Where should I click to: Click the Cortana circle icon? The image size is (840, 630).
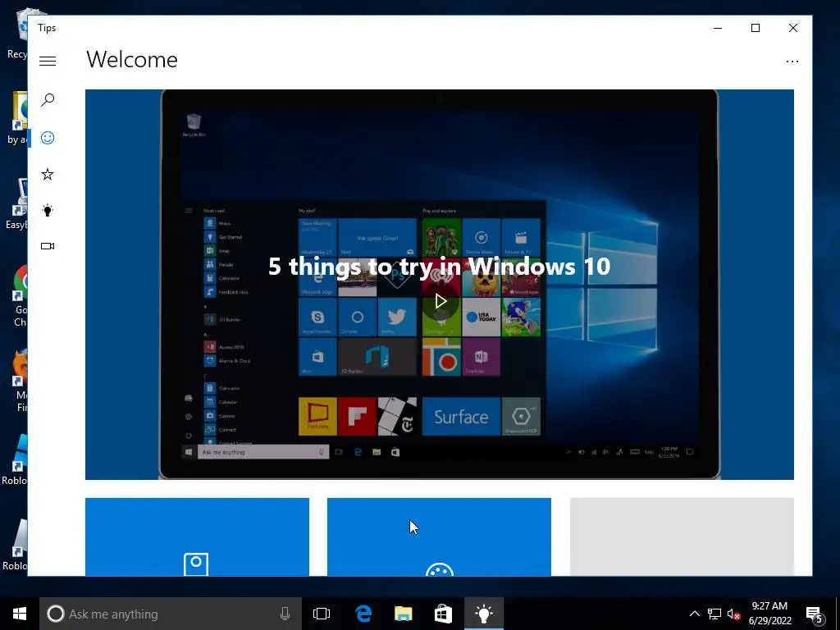pyautogui.click(x=55, y=614)
